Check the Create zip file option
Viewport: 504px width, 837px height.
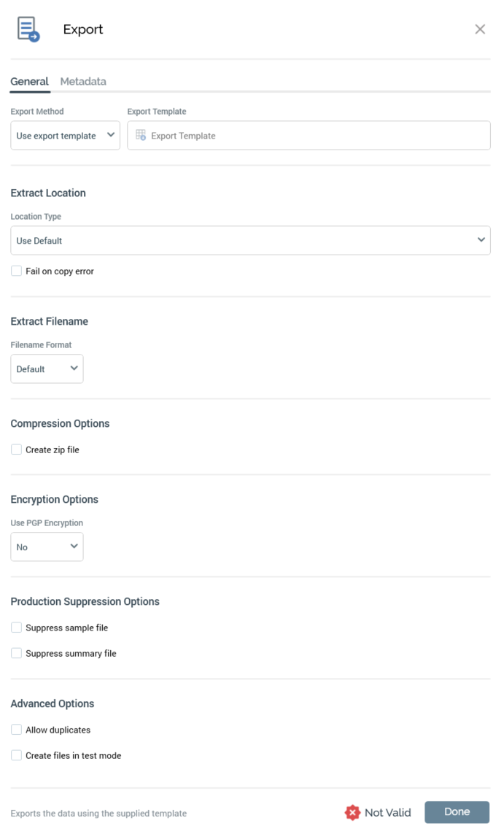pos(17,450)
